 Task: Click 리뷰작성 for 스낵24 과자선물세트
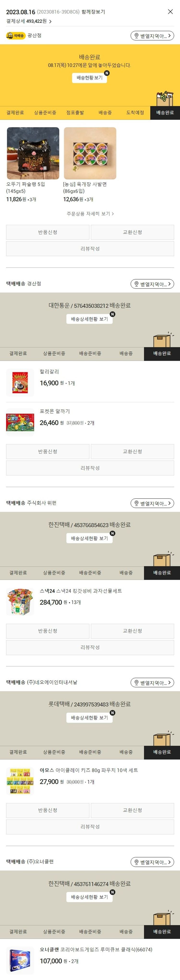point(90,647)
